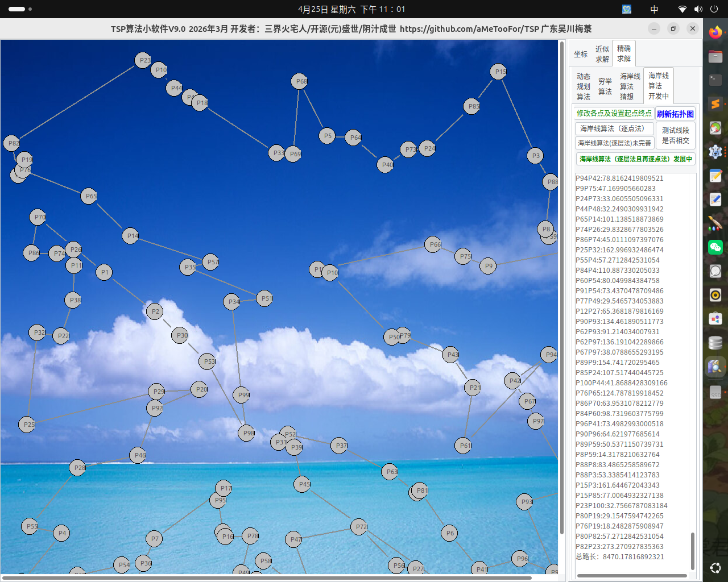This screenshot has height=582, width=728.
Task: Open Sublime Text from the dock
Action: pos(715,104)
